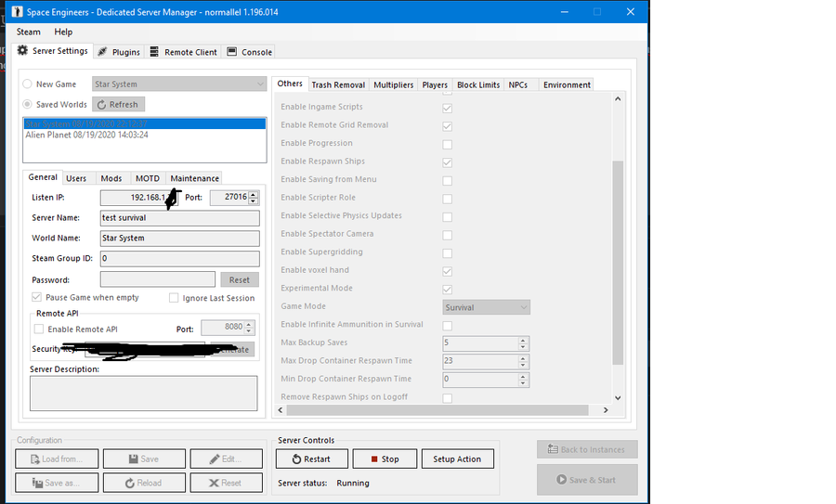Switch to the Remote Client tab
The height and width of the screenshot is (504, 836).
point(184,52)
